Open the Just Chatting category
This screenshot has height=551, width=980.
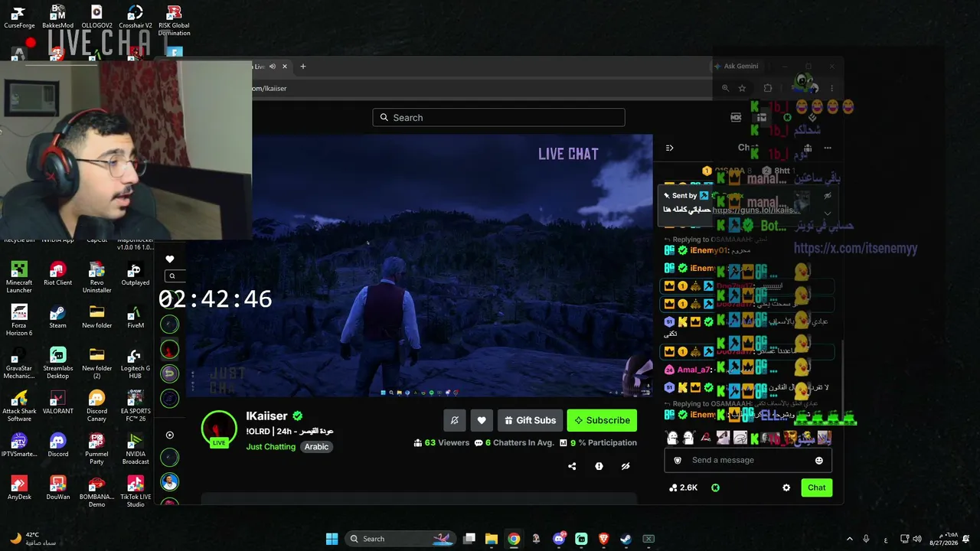[x=270, y=447]
